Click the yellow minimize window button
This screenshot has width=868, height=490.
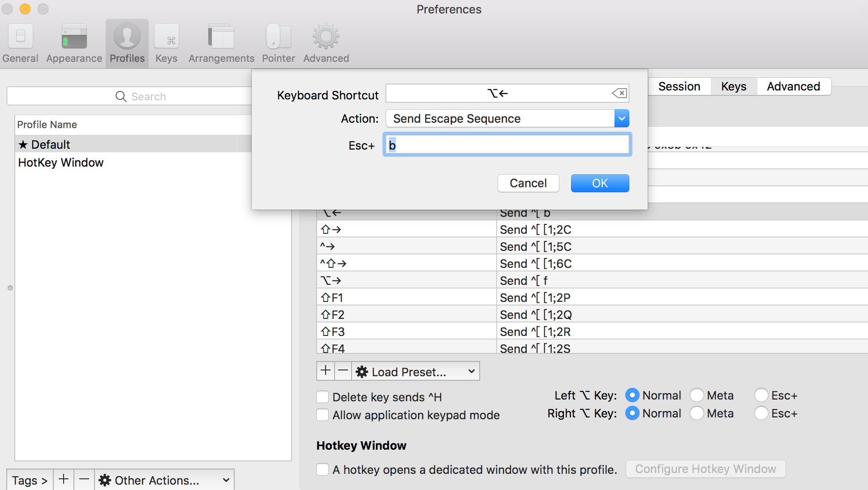(x=25, y=9)
